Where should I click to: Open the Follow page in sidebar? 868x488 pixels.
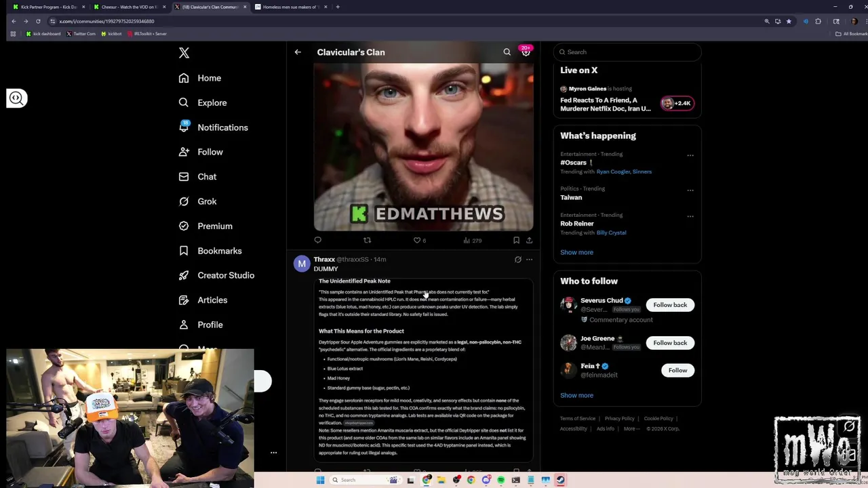[x=201, y=152]
